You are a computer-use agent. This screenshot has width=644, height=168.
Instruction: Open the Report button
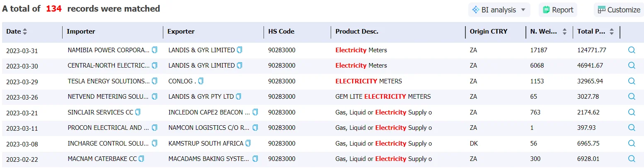pyautogui.click(x=558, y=10)
